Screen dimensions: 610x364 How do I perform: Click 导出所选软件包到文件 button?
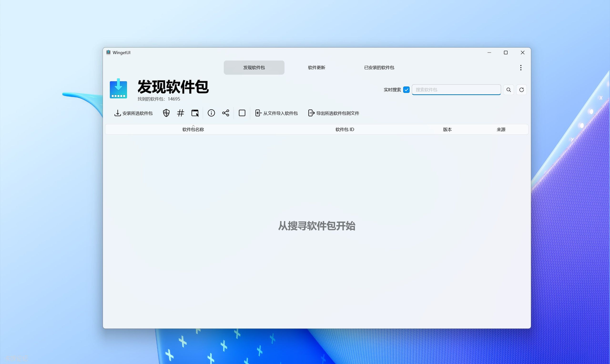click(333, 113)
